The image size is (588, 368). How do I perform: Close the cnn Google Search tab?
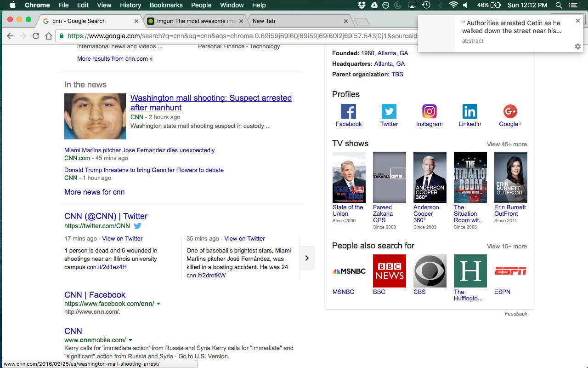pyautogui.click(x=136, y=21)
